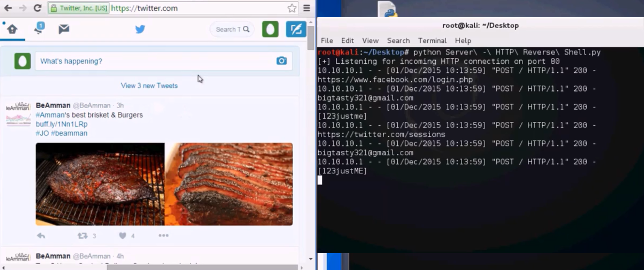Image resolution: width=644 pixels, height=270 pixels.
Task: Click BeAmman avatar on 4h tweet
Action: coord(18,258)
